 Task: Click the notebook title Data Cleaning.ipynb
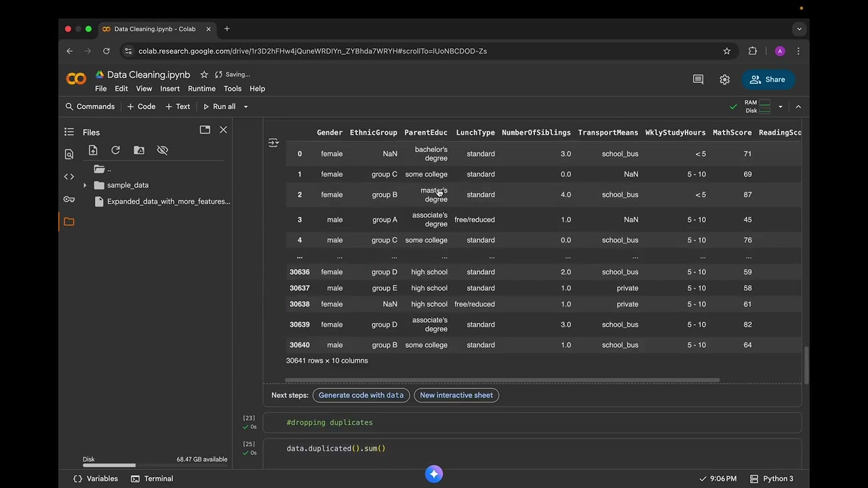click(149, 75)
